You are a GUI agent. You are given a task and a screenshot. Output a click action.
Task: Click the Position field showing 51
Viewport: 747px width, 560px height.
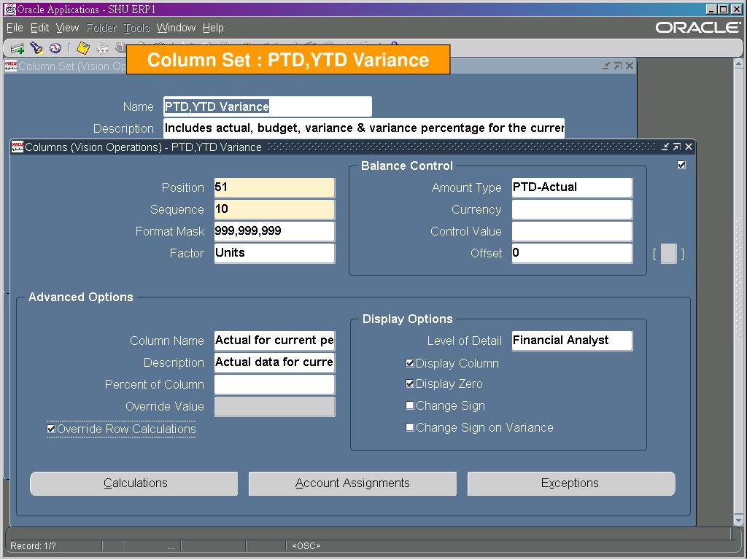click(274, 187)
